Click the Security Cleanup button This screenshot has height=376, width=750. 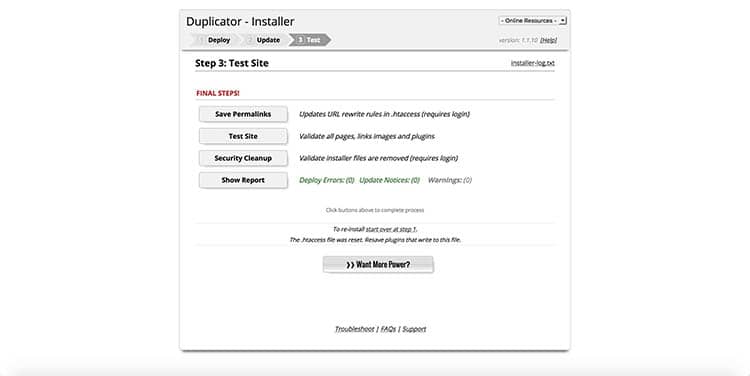243,158
